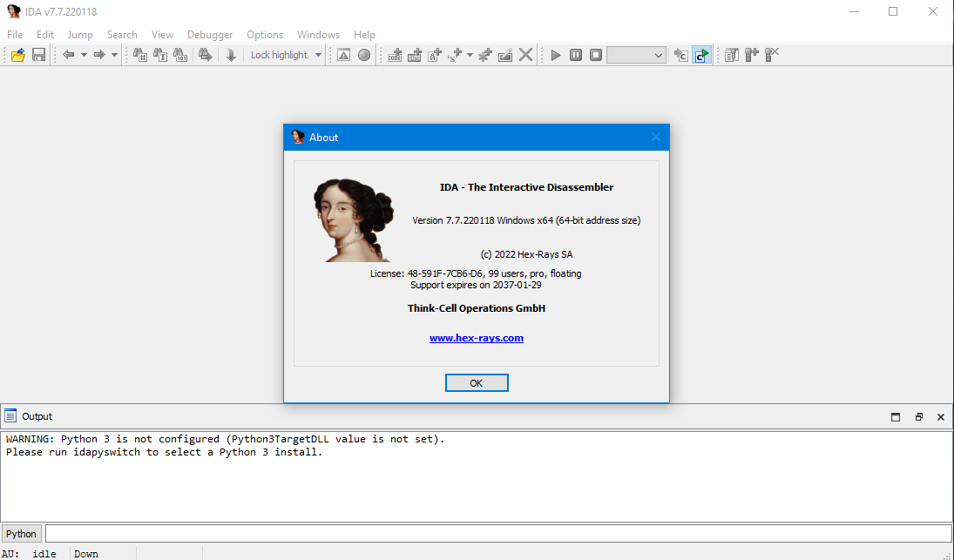Start the debugger process play button
This screenshot has height=560, width=954.
556,55
